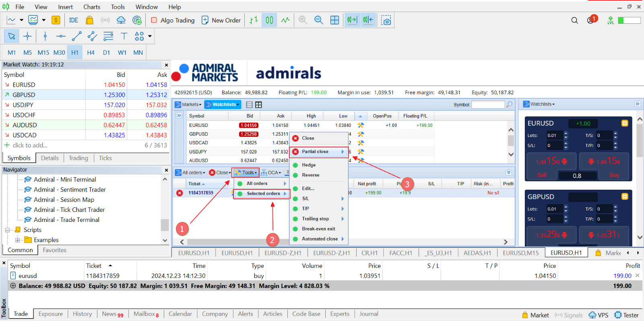This screenshot has width=644, height=321.
Task: Select the H4 timeframe button
Action: [x=91, y=52]
